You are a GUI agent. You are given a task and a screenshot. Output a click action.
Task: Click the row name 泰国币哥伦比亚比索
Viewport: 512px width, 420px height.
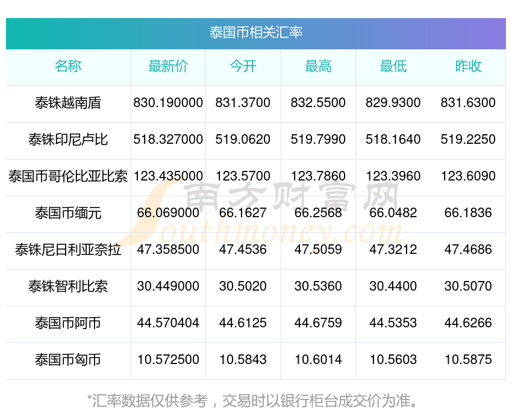click(x=68, y=176)
